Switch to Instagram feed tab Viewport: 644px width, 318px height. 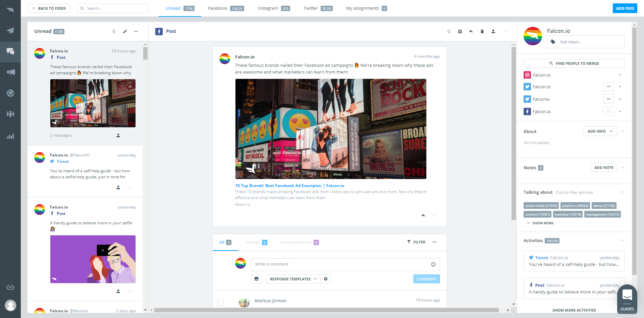click(274, 8)
